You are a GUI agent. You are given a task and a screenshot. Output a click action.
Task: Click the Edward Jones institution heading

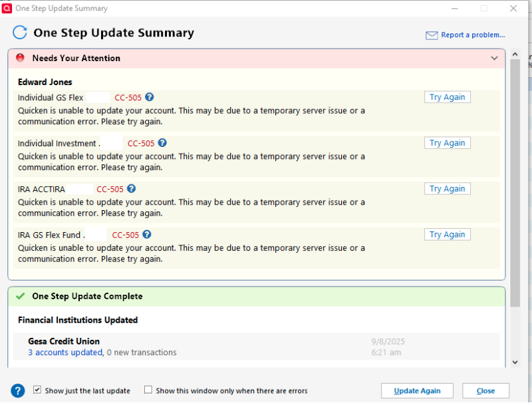click(45, 82)
